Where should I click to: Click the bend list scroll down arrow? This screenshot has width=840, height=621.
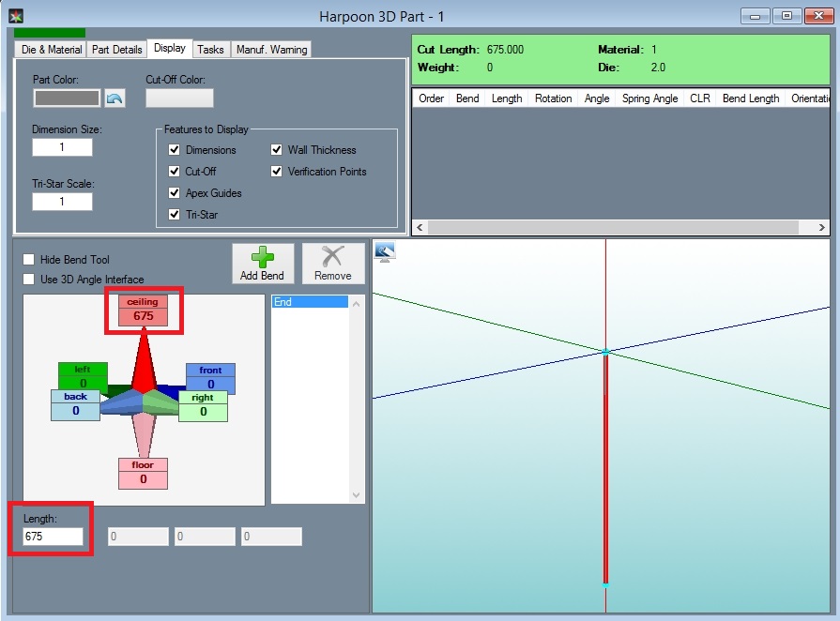tap(357, 495)
